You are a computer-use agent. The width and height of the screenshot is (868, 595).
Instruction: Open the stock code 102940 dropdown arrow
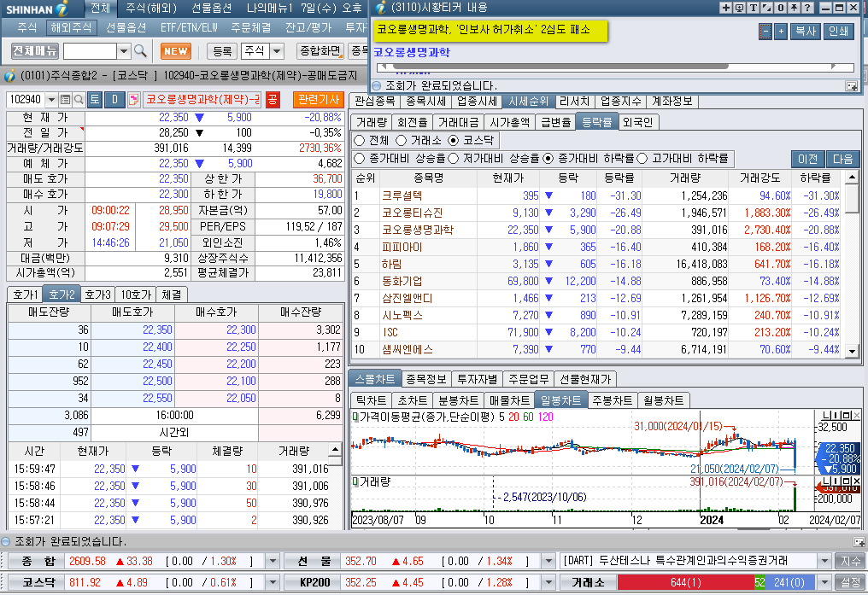51,100
